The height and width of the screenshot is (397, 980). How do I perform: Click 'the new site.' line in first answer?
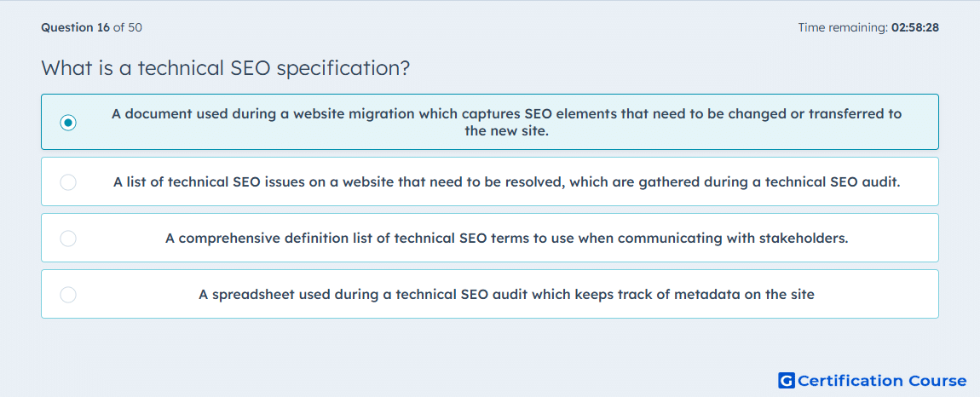(507, 131)
